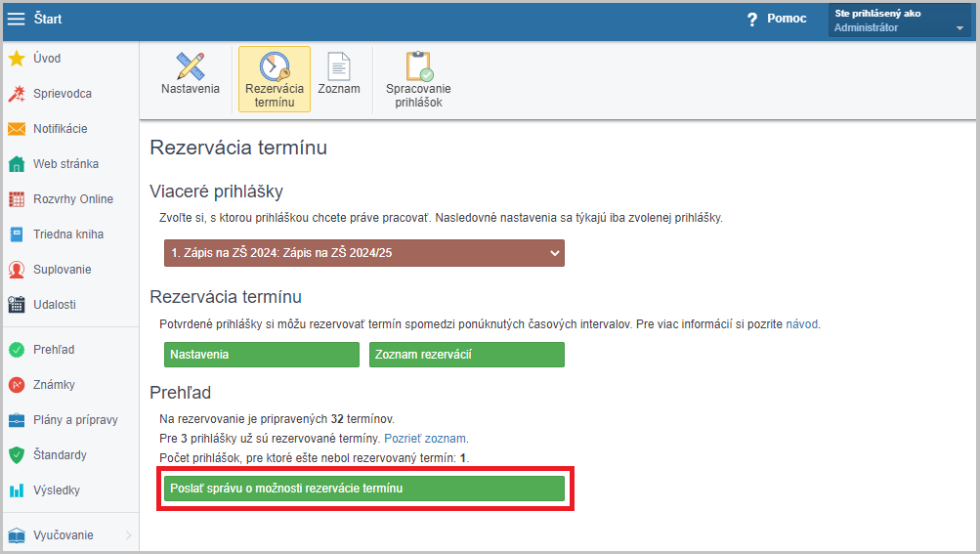The width and height of the screenshot is (980, 554).
Task: Open the Zoznam document icon
Action: tap(339, 66)
